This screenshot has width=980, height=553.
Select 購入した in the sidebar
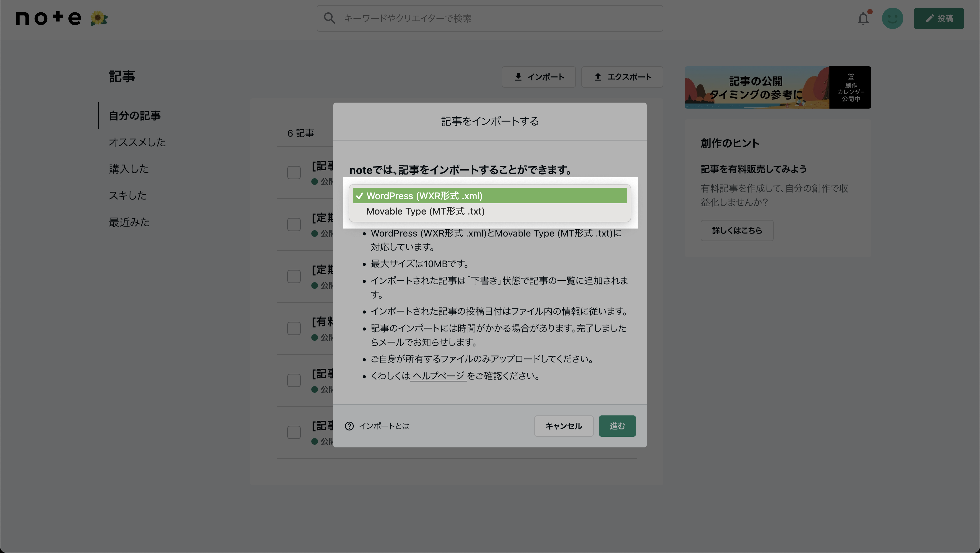point(129,169)
